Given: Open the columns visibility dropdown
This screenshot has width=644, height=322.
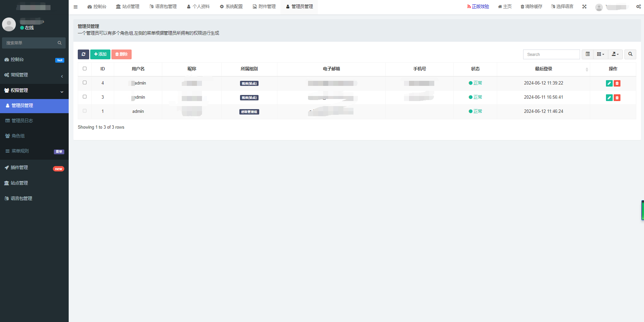Looking at the screenshot, I should point(601,54).
